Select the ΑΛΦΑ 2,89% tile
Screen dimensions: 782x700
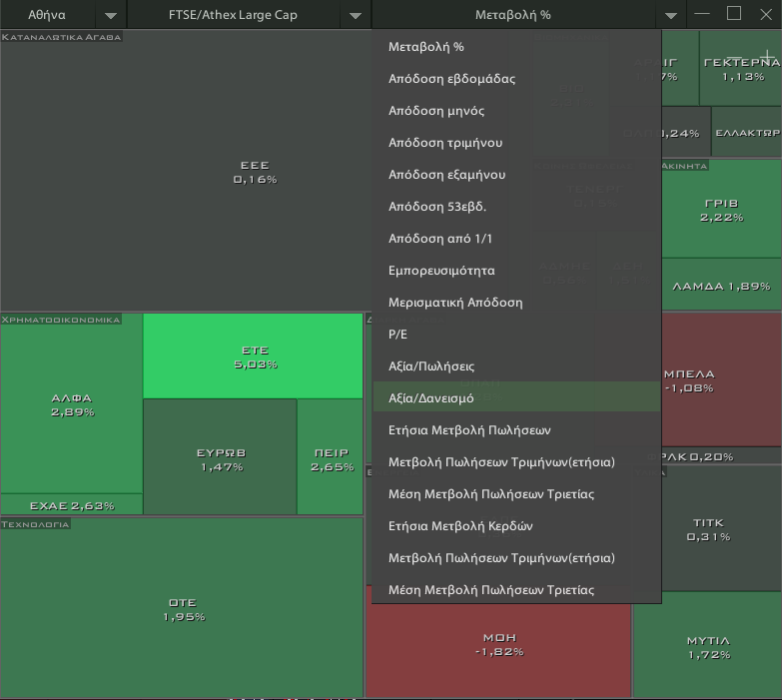click(72, 403)
